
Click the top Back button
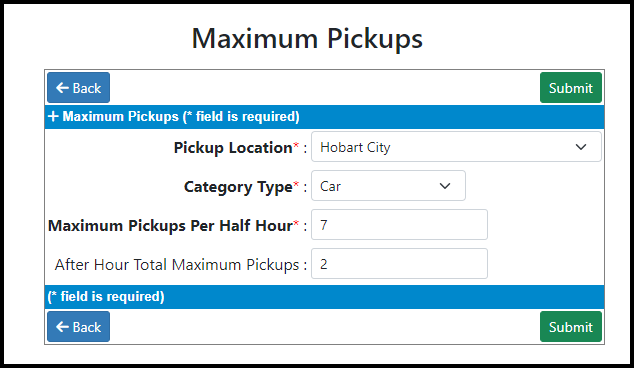pos(78,88)
